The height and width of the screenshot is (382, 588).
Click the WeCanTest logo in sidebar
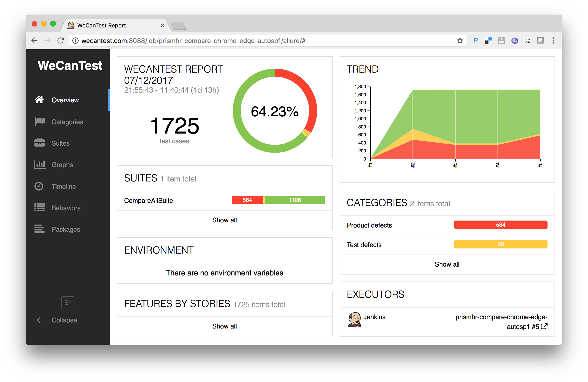point(70,66)
